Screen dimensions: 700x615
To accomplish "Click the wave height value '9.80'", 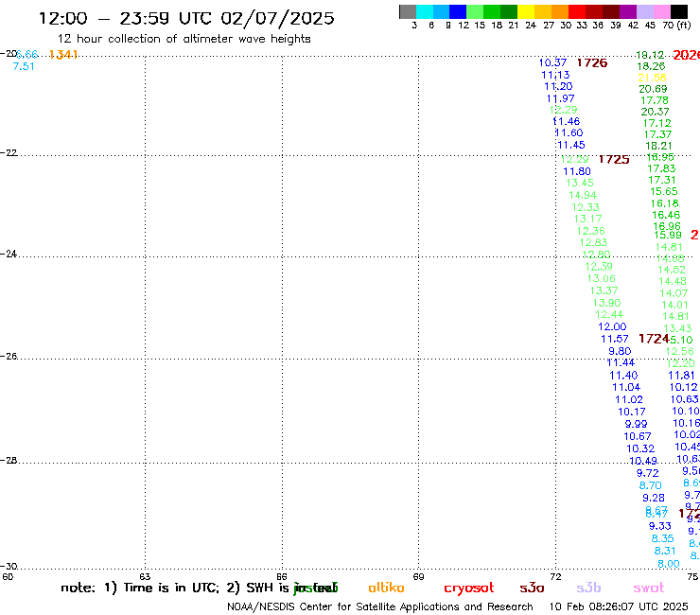I will point(620,351).
